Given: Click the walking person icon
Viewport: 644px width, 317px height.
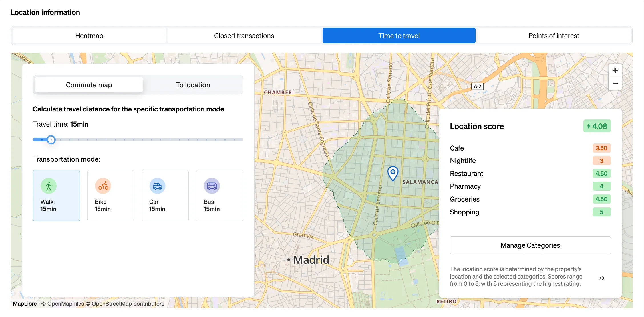Looking at the screenshot, I should click(x=49, y=186).
